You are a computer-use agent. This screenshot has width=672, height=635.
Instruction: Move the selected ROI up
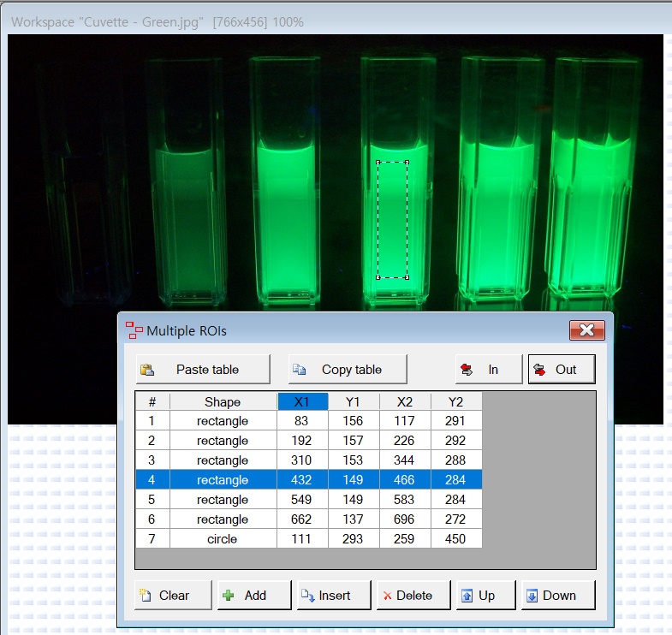pyautogui.click(x=486, y=596)
